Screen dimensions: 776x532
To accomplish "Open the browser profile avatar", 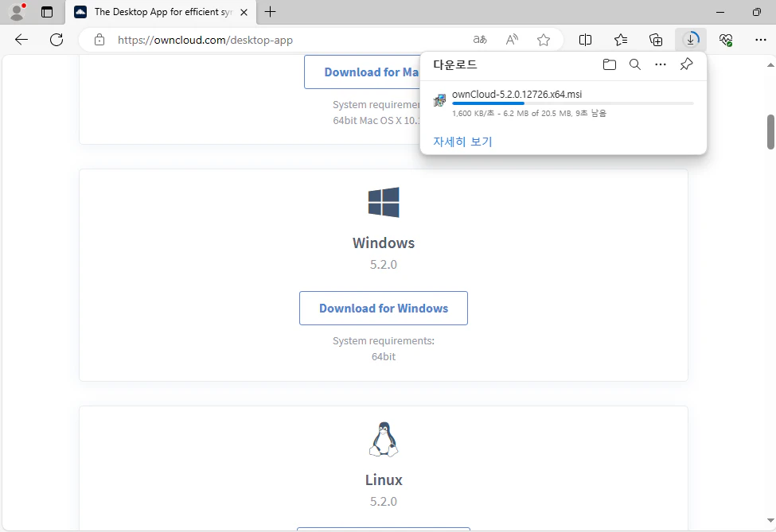I will click(x=18, y=12).
